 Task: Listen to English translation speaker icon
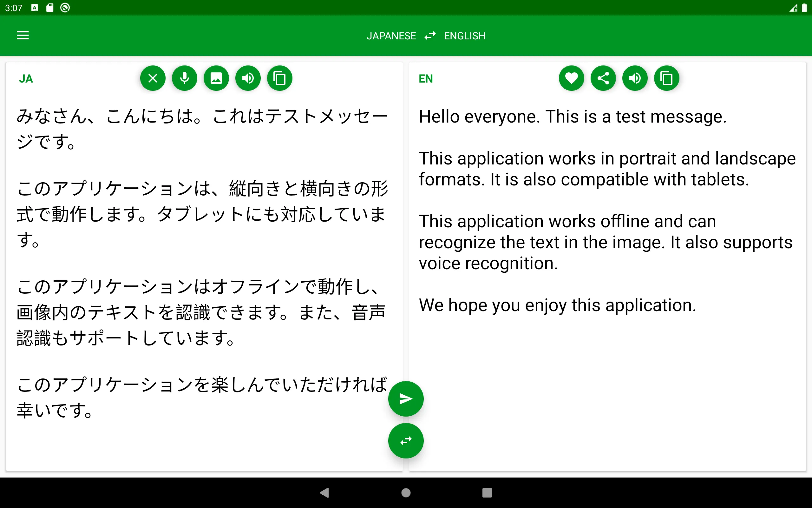click(635, 78)
